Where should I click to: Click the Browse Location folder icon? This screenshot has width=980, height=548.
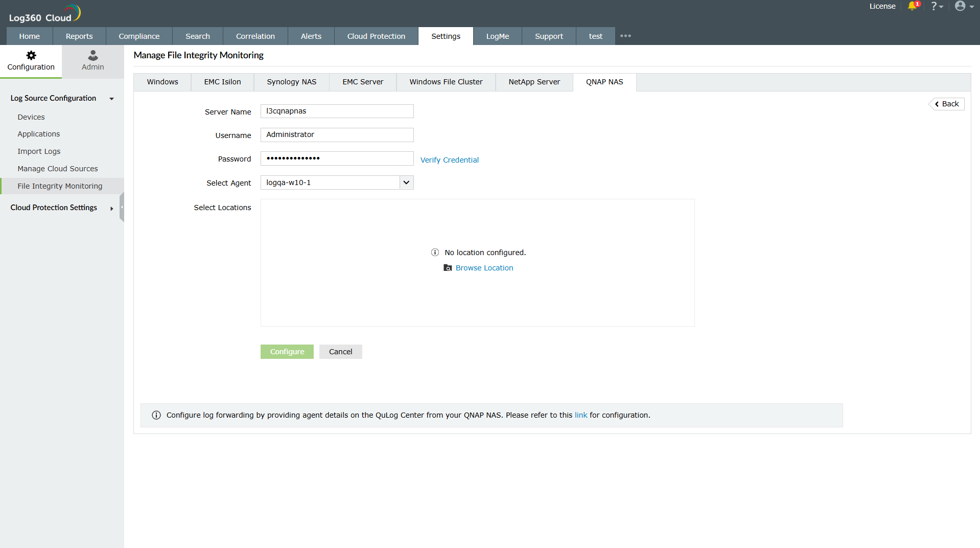(x=448, y=268)
